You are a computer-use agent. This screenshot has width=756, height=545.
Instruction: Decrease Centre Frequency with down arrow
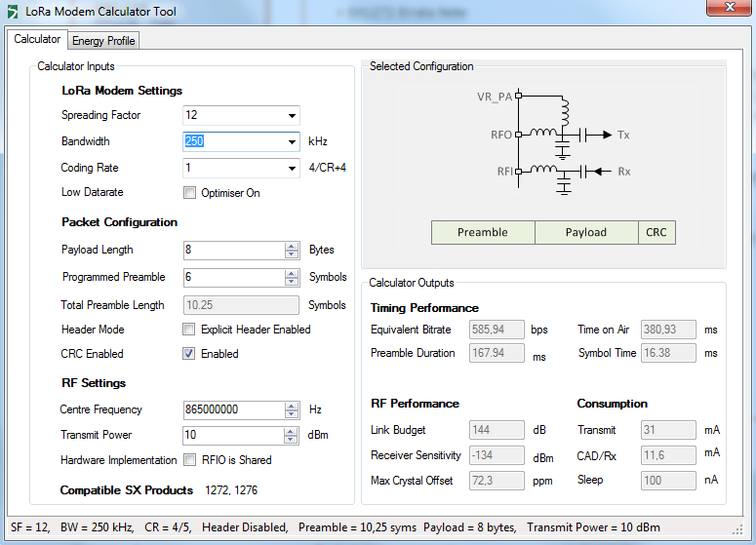292,414
